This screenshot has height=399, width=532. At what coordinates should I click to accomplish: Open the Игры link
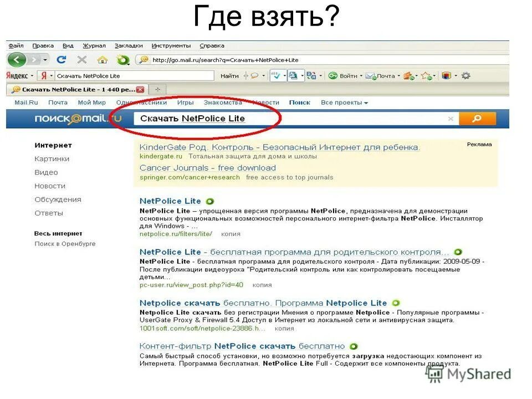(185, 103)
